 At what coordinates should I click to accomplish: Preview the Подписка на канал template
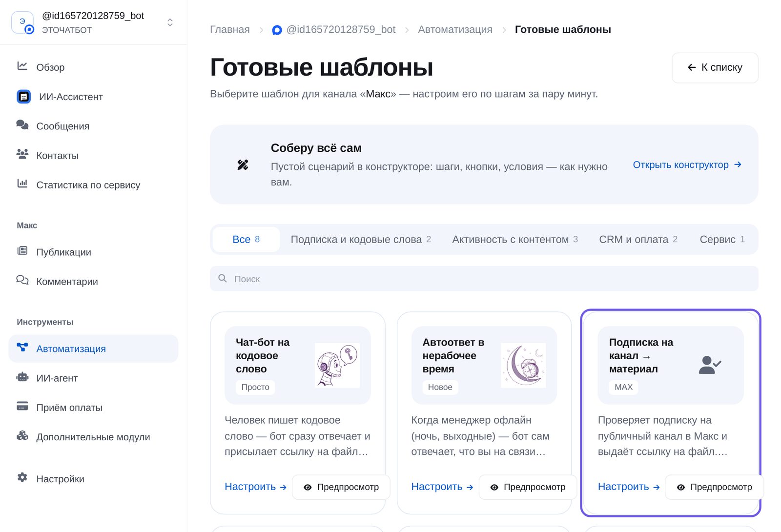point(715,487)
